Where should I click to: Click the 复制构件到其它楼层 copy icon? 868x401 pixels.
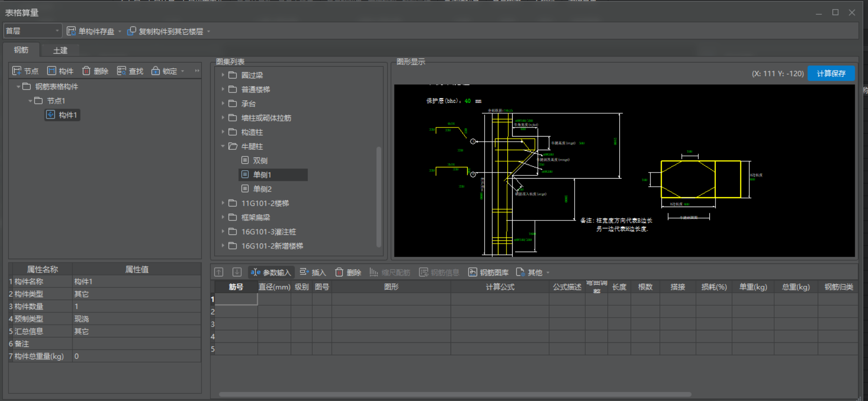131,31
